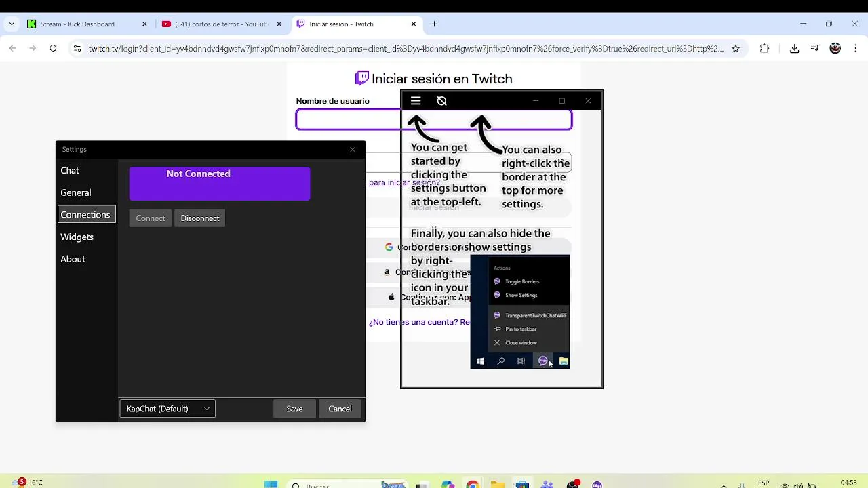
Task: Open the hamburger settings menu in chat overlay
Action: 416,101
